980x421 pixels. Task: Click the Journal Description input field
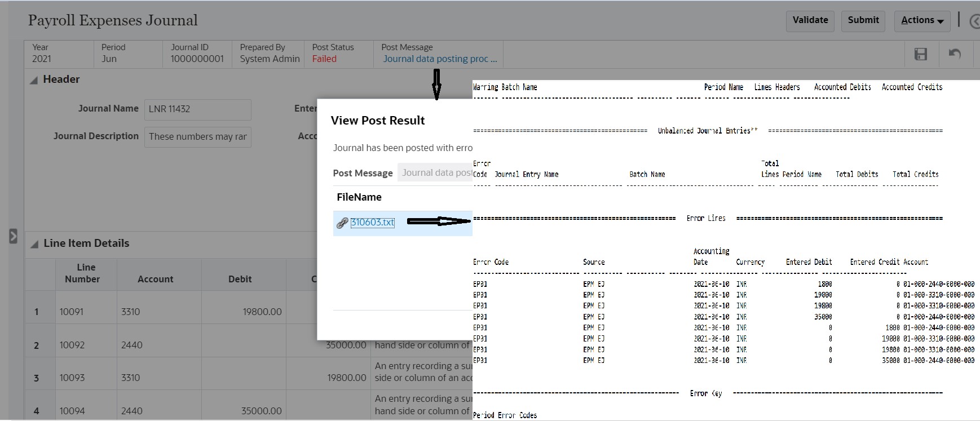198,137
